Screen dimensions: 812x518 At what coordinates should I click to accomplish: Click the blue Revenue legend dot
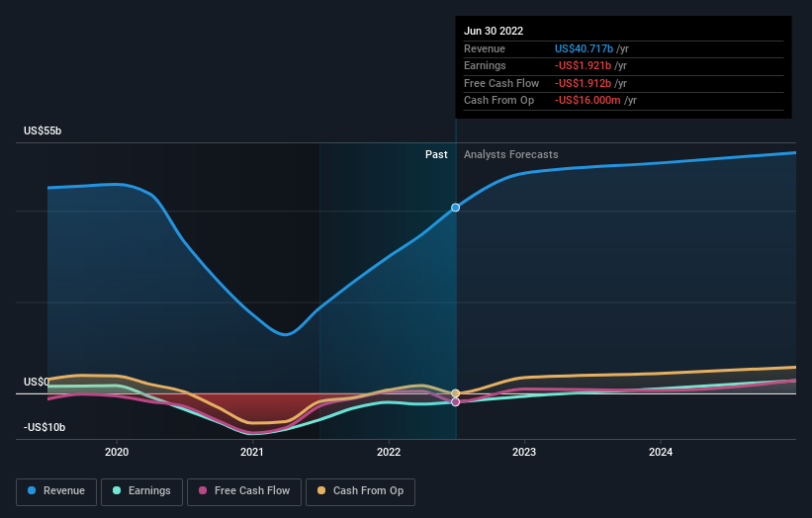point(32,490)
